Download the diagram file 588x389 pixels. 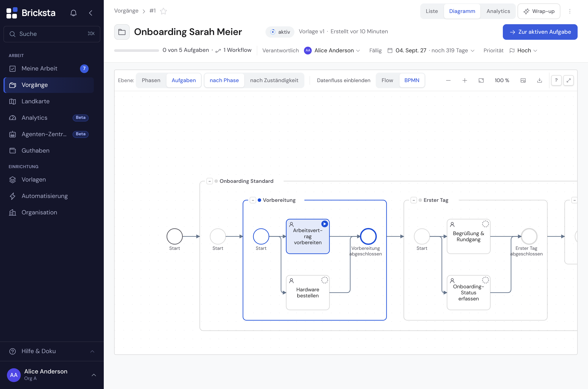coord(539,80)
